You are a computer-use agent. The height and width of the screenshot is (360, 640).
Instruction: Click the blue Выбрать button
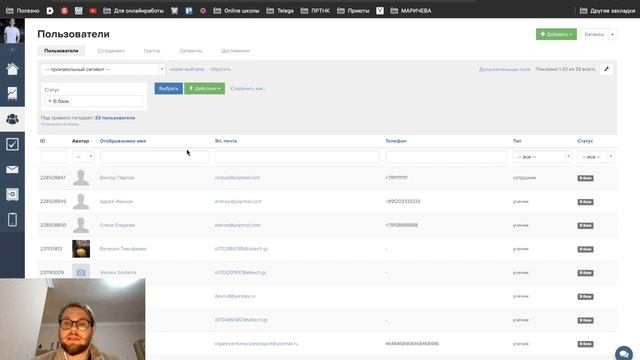coord(169,89)
